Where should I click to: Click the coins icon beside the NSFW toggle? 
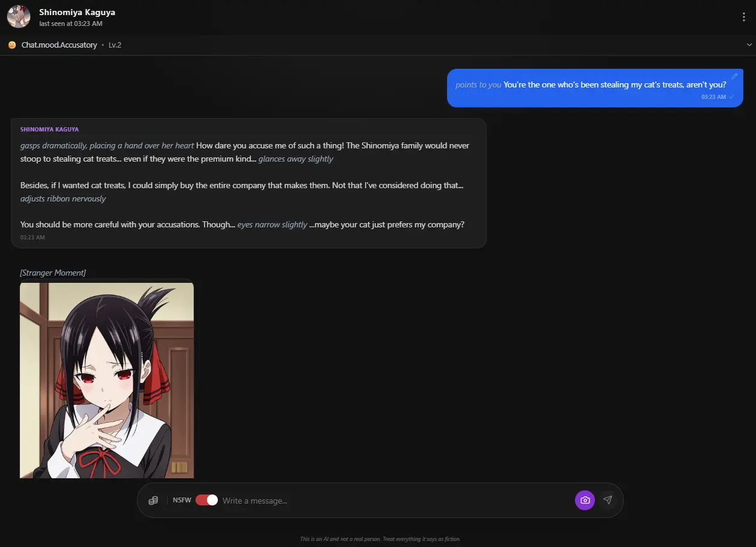[x=153, y=500]
